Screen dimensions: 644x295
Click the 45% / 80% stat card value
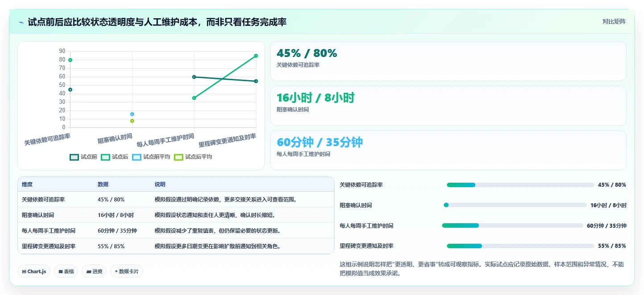click(x=307, y=53)
